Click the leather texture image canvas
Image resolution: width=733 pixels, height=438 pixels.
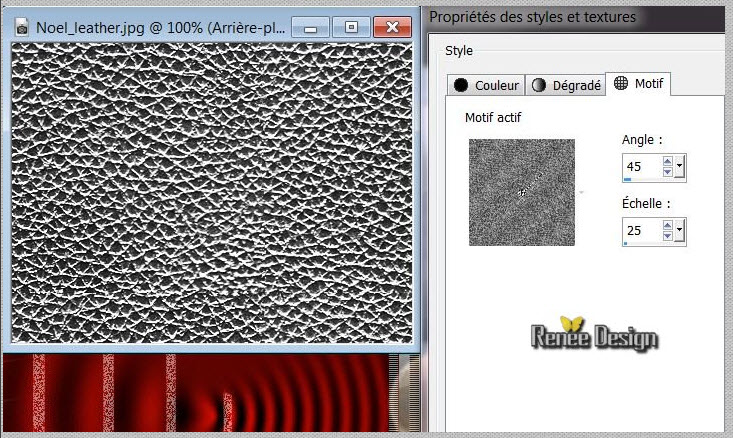212,193
